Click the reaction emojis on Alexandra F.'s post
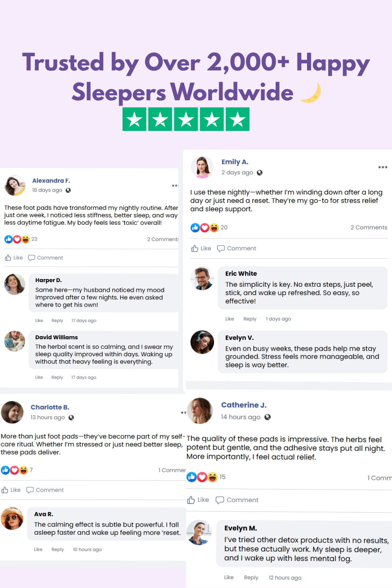Screen dimensions: 392x588 pos(17,239)
